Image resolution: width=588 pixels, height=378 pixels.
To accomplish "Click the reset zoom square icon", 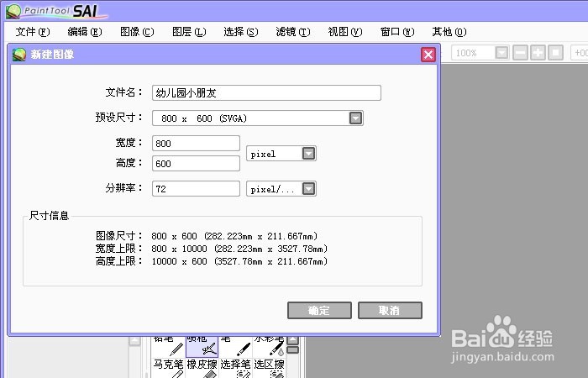I will pos(556,53).
